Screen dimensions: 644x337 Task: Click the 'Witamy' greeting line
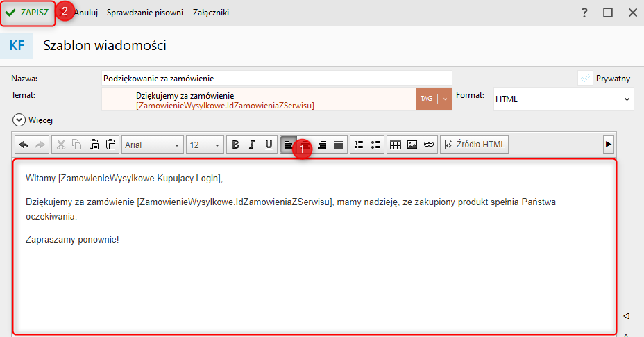[124, 178]
